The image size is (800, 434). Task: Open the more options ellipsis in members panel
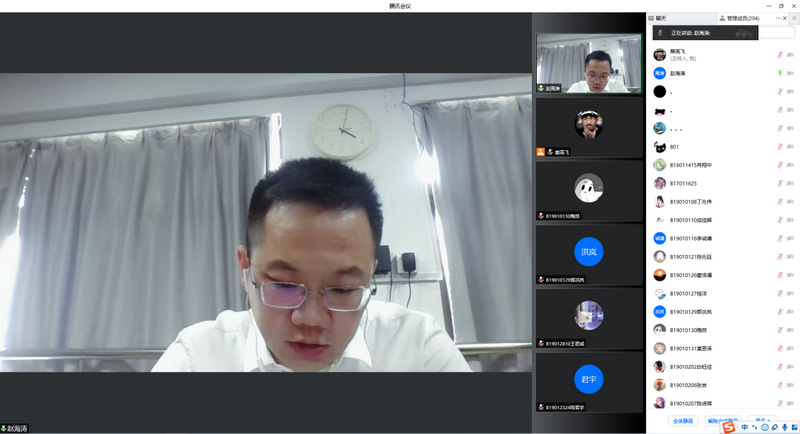pos(778,18)
